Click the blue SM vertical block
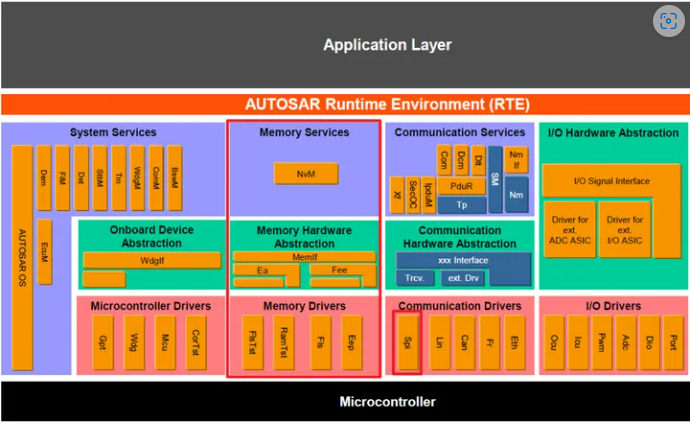 (x=495, y=179)
